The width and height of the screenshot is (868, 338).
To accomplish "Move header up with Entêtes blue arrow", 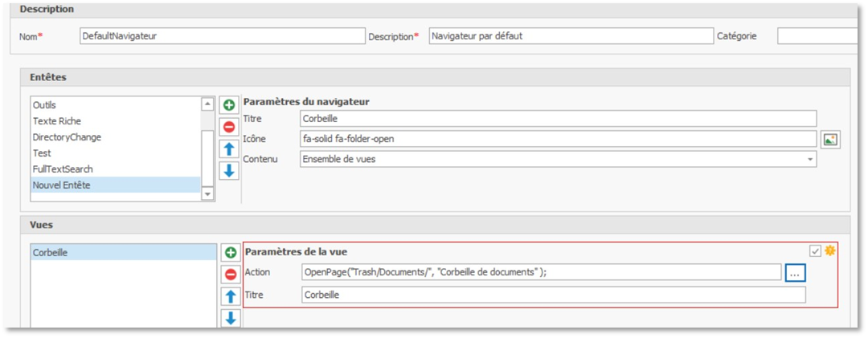I will coord(229,149).
